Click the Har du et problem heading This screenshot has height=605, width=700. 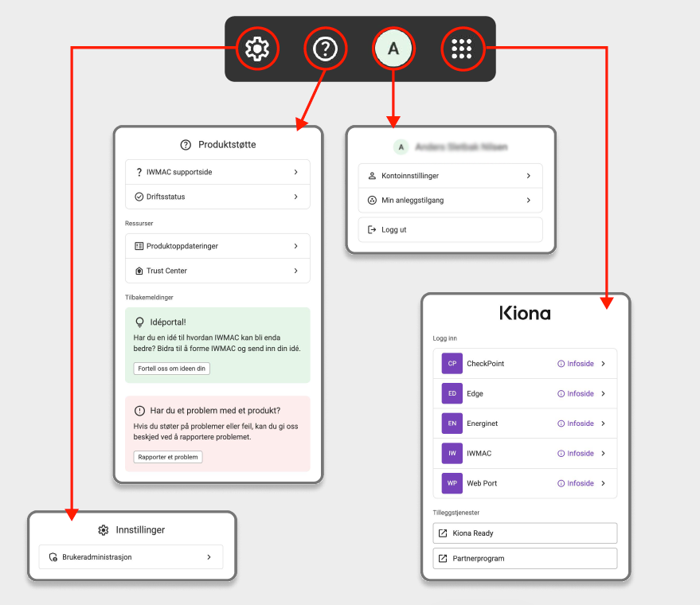coord(215,411)
